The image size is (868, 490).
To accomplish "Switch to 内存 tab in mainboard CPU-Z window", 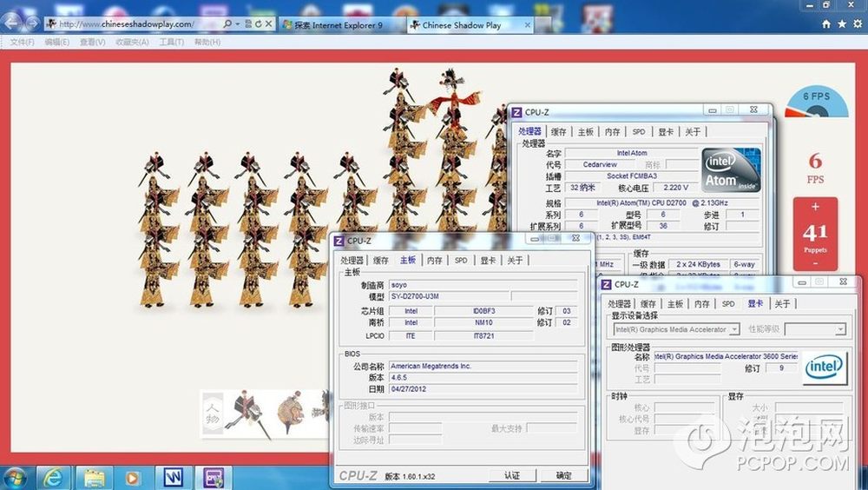I will coord(435,260).
